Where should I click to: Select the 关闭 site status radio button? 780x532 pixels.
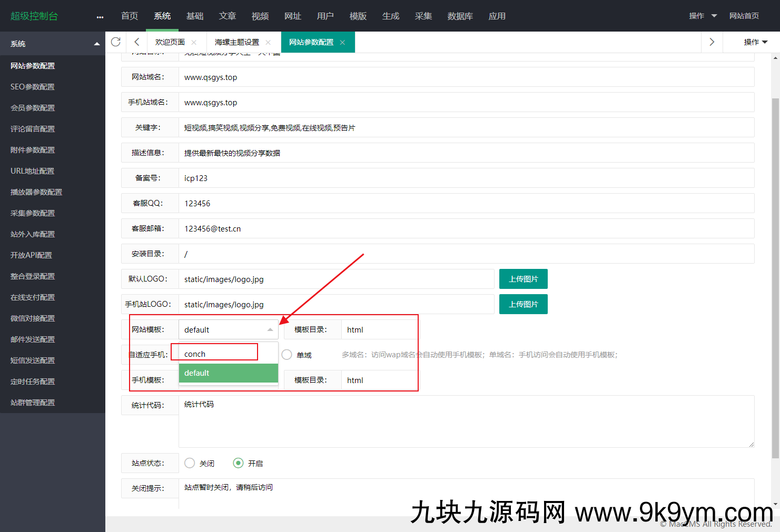click(190, 463)
